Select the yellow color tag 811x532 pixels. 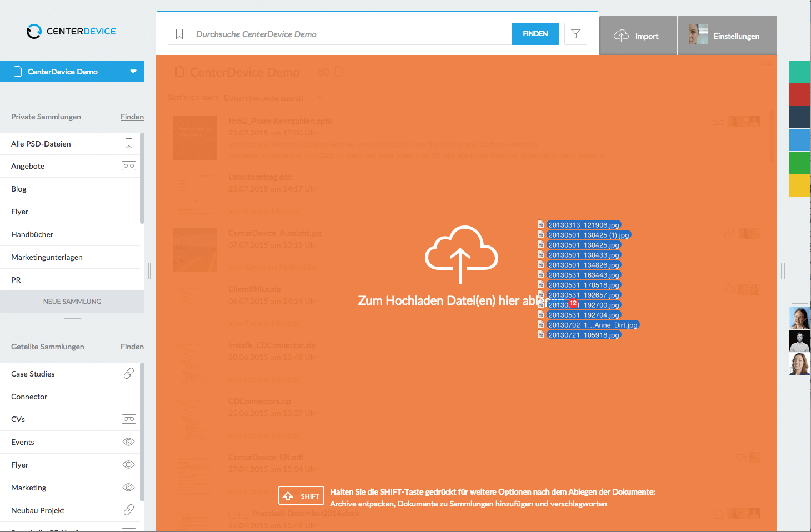(x=800, y=185)
